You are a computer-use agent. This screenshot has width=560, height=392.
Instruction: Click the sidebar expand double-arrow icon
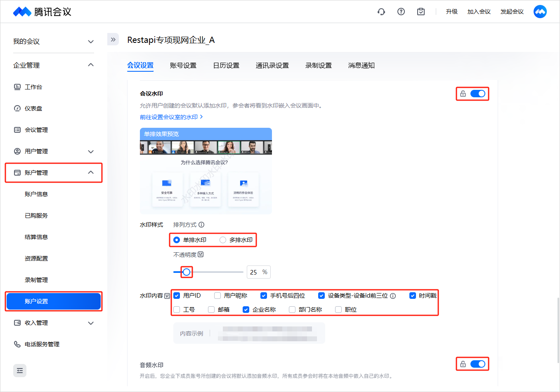click(x=113, y=39)
